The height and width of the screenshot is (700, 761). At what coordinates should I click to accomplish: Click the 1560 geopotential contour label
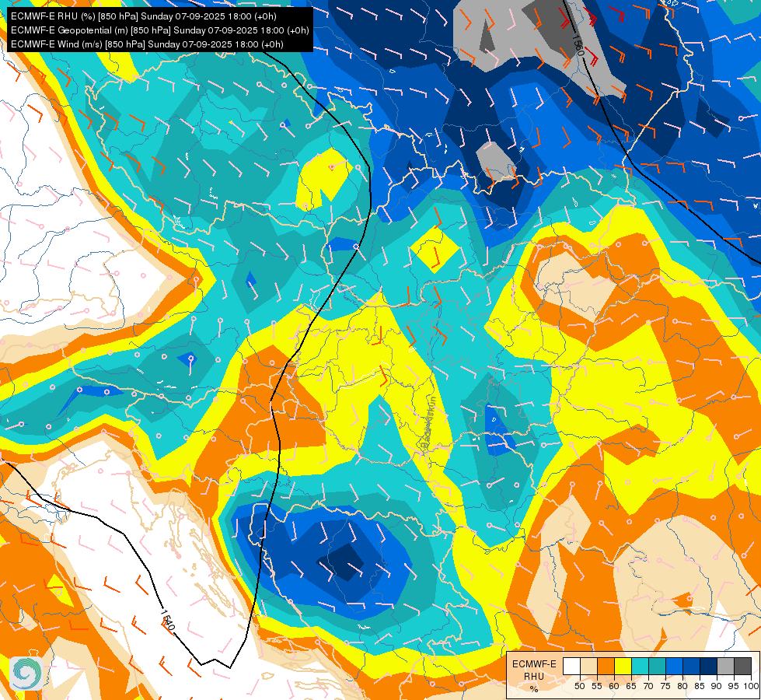click(x=578, y=44)
